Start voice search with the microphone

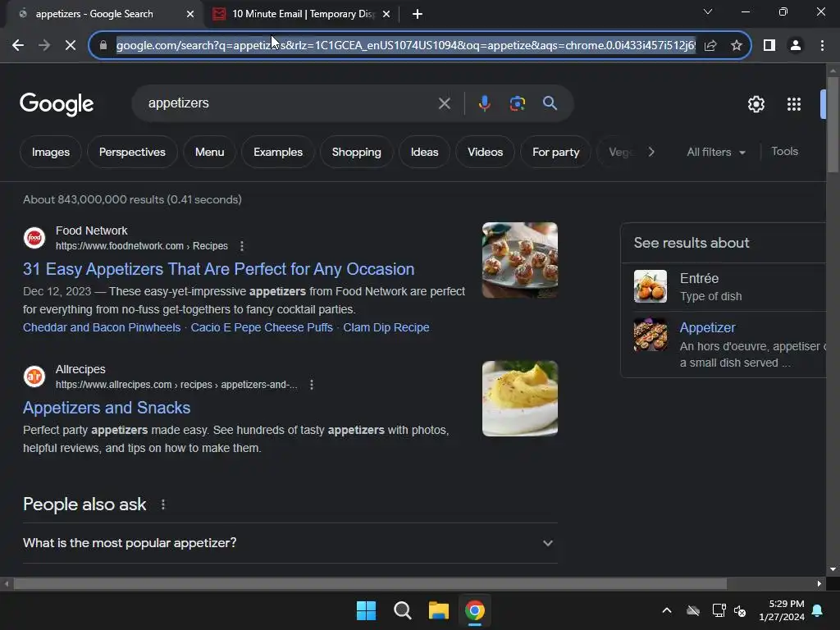[x=484, y=103]
